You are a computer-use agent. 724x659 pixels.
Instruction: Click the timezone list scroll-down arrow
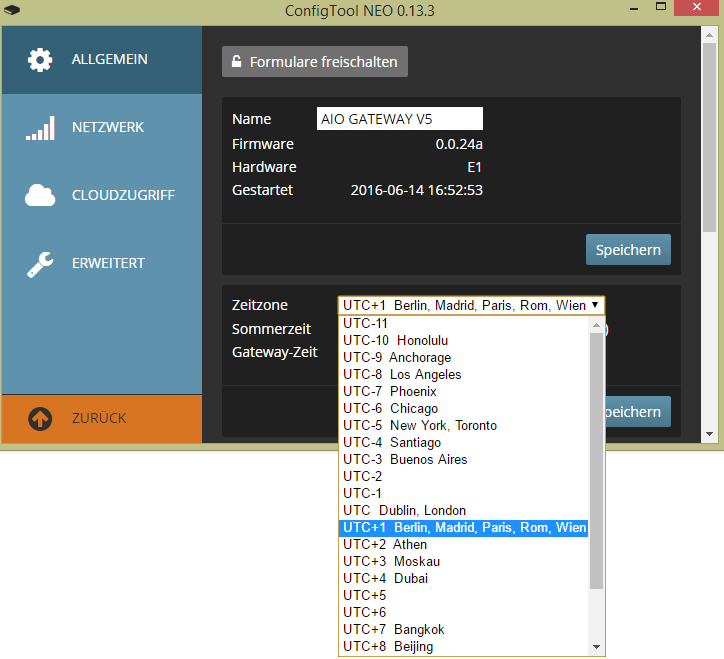pyautogui.click(x=597, y=648)
